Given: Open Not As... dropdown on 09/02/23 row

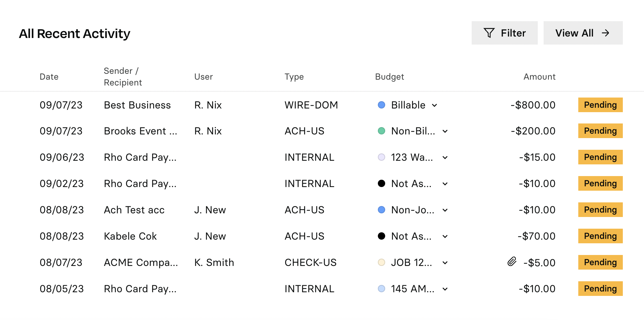Looking at the screenshot, I should [445, 184].
